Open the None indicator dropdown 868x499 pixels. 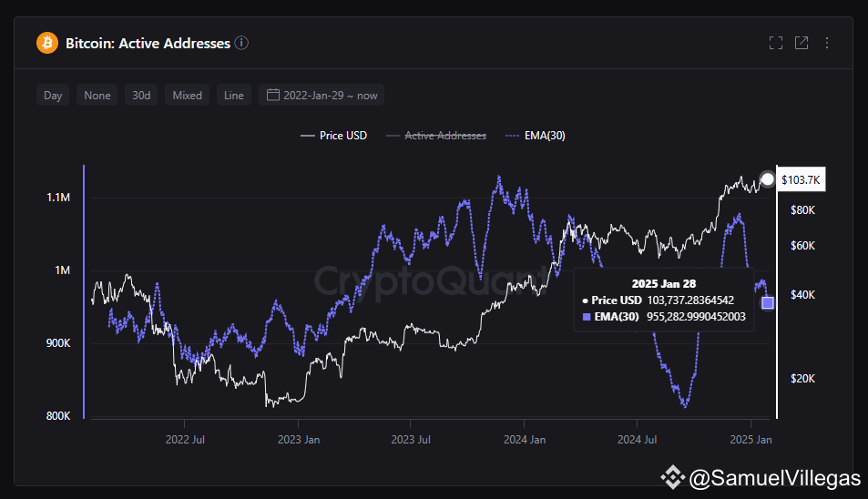[97, 95]
